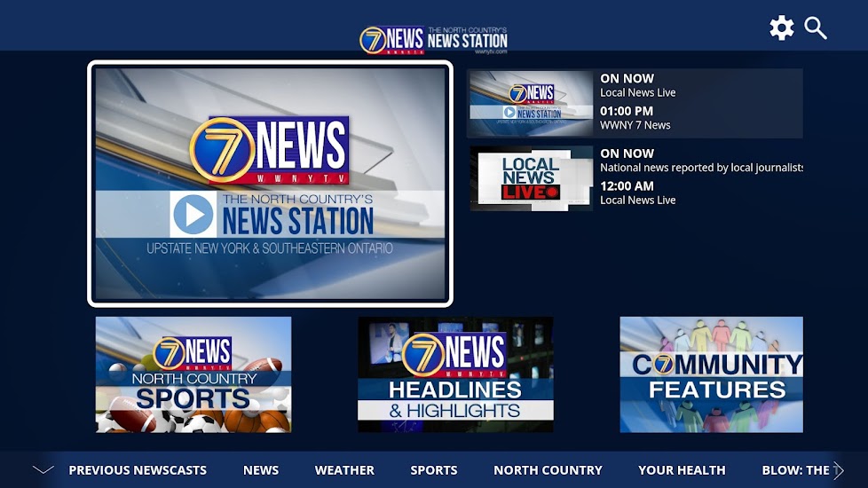Open the Previous Newscasts category
Screen dimensions: 868x488
click(x=138, y=470)
